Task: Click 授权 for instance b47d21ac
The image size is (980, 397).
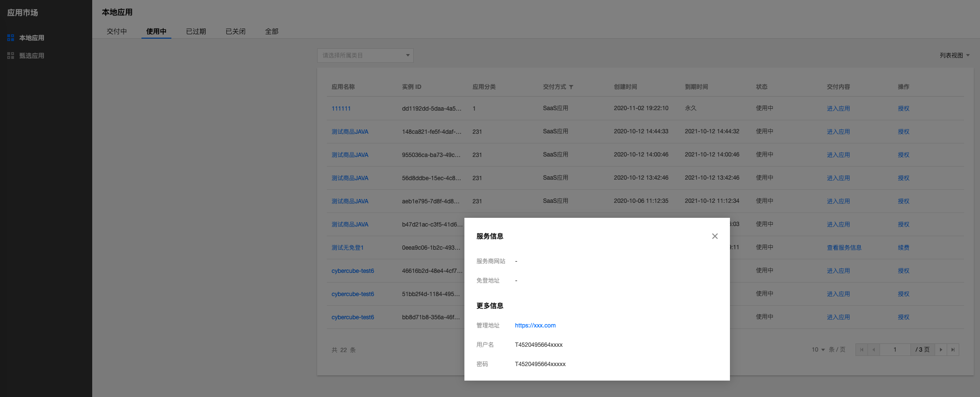Action: (904, 225)
